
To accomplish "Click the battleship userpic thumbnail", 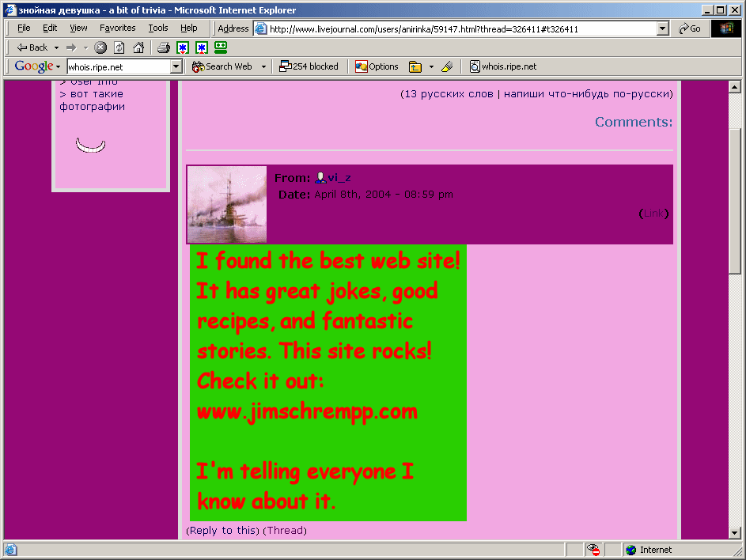I will click(227, 204).
